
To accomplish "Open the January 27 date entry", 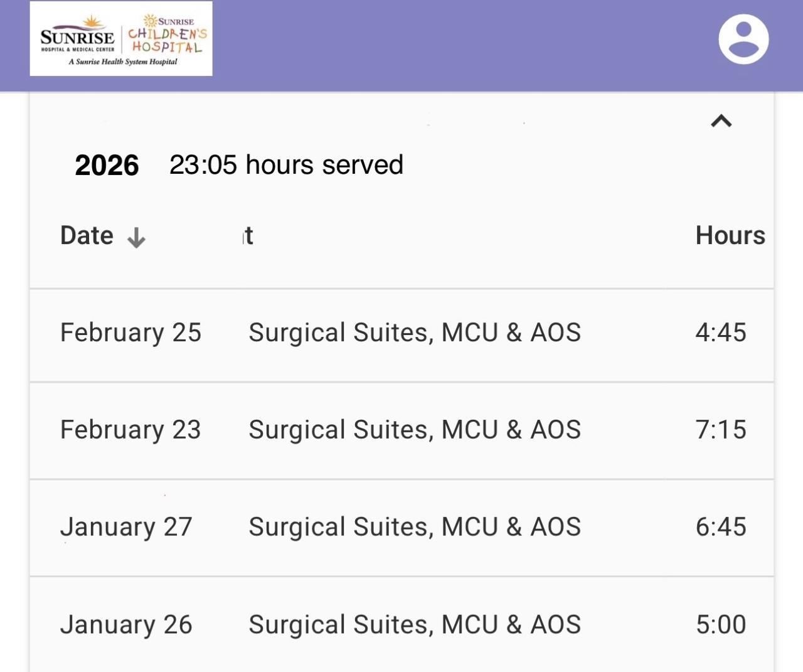I will [126, 527].
